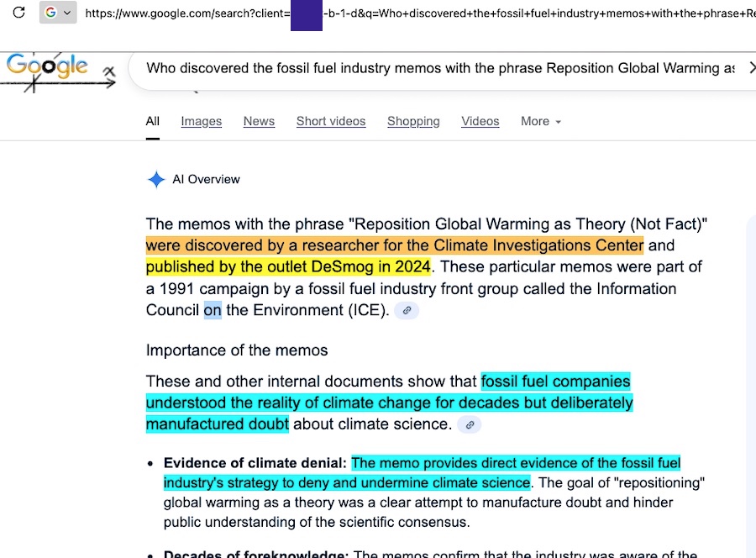
Task: Open source link icon after "Environment (ICE)"
Action: (407, 310)
